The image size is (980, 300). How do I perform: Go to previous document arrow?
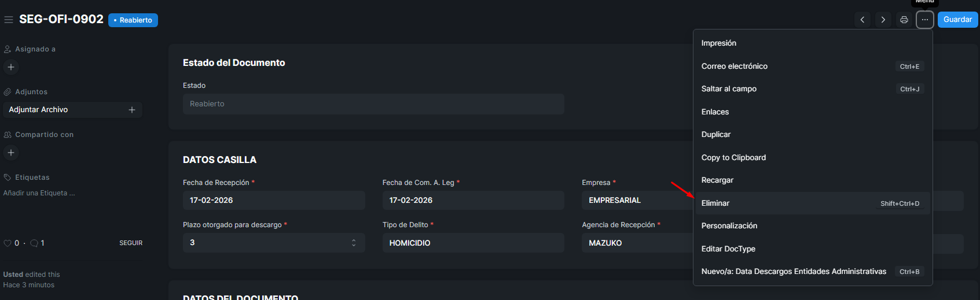pos(862,20)
